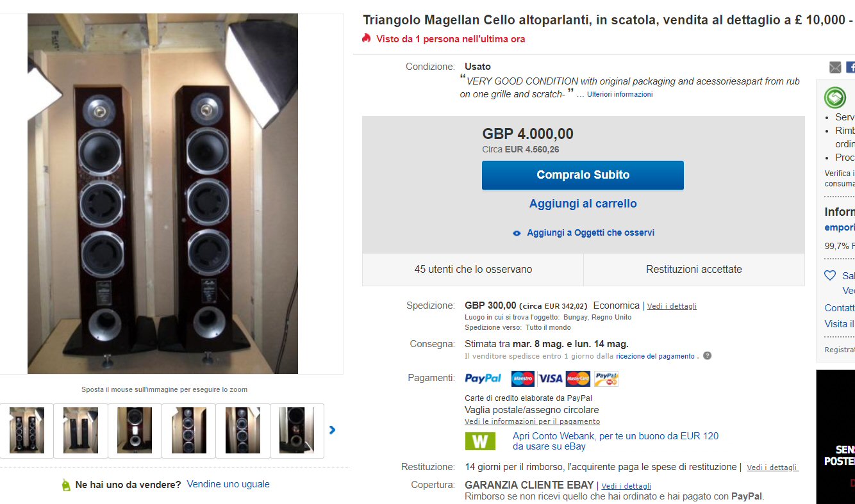
Task: Select the third thumbnail showing speaker closeup
Action: [x=135, y=430]
